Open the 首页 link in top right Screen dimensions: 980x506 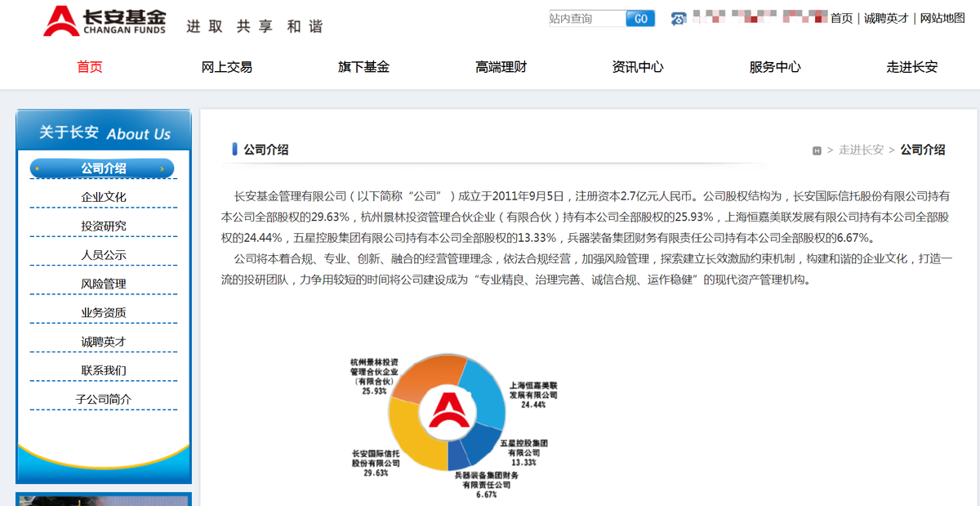coord(841,18)
